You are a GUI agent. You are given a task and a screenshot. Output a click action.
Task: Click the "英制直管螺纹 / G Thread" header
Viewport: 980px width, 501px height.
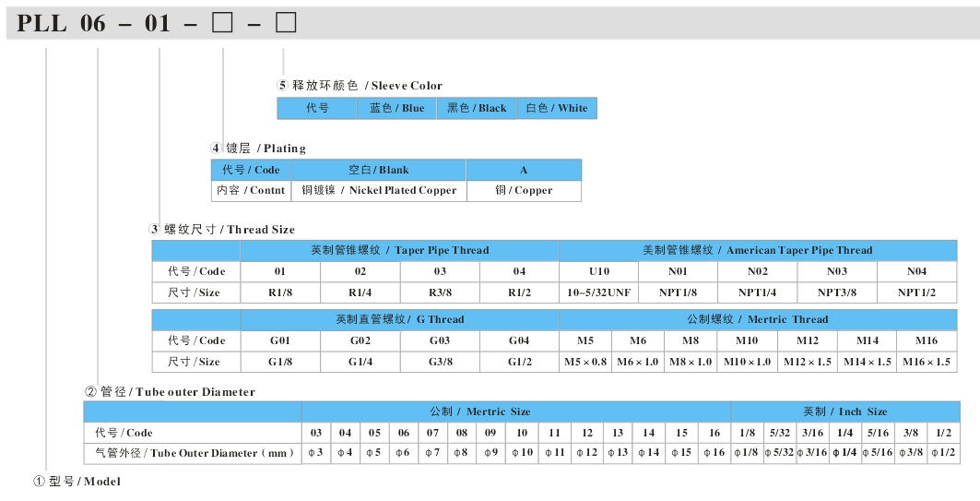click(400, 319)
